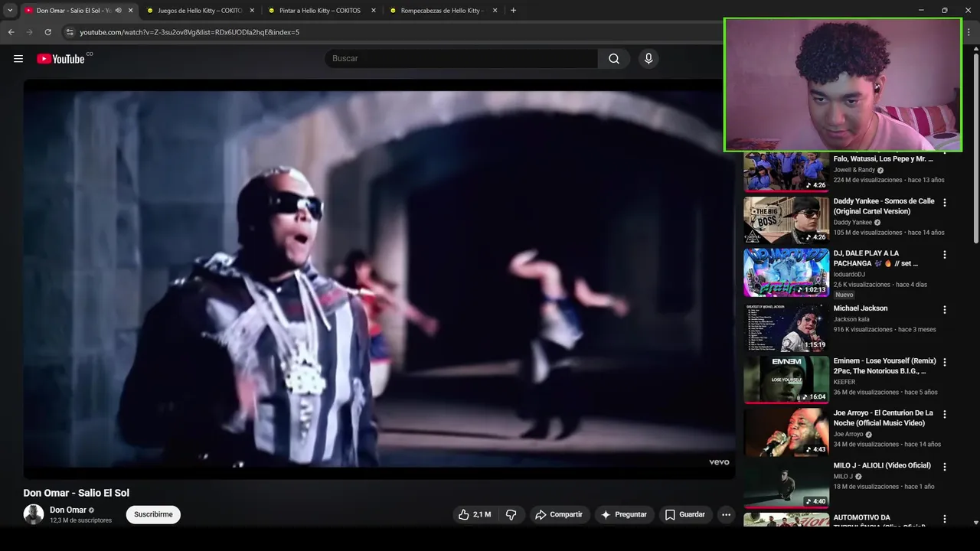This screenshot has width=980, height=551.
Task: Open the MILO J 4:40 thumbnail
Action: pyautogui.click(x=786, y=484)
